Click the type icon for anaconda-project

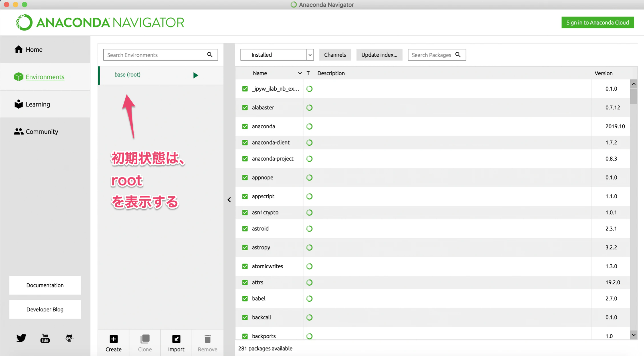(309, 159)
